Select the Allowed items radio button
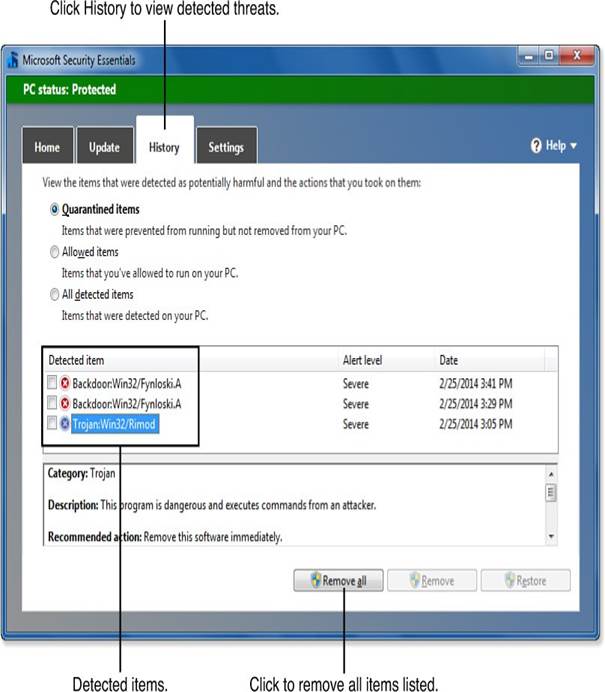Viewport: 605px width, 692px height. (x=54, y=252)
